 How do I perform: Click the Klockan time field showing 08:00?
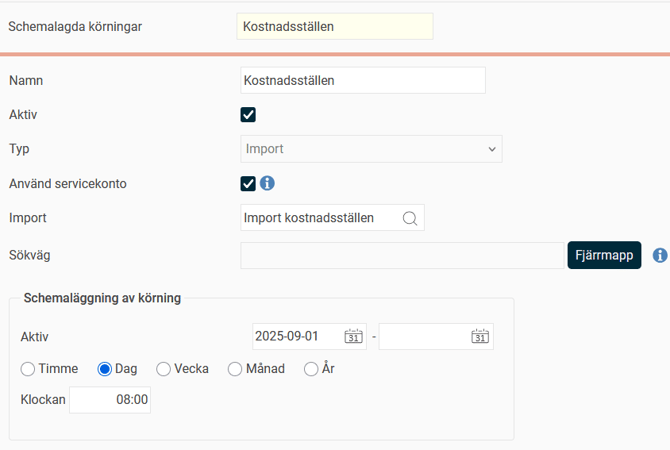110,400
